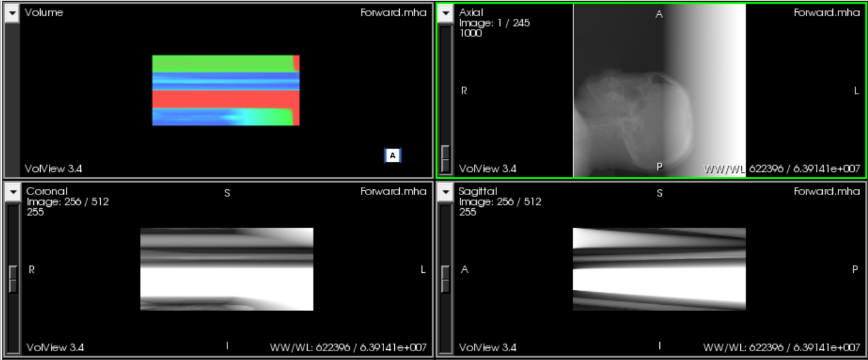This screenshot has height=360, width=868.
Task: Click the '255' value in Coronal view
Action: point(35,212)
